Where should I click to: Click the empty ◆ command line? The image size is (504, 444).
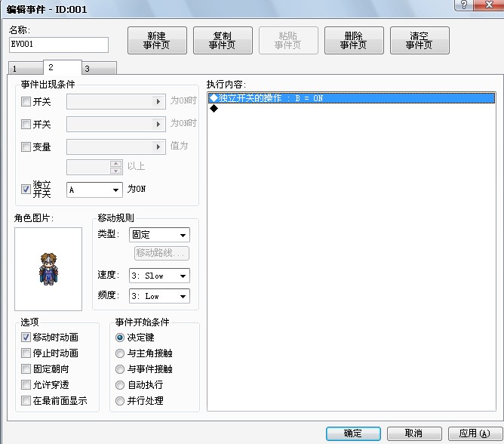coord(352,109)
